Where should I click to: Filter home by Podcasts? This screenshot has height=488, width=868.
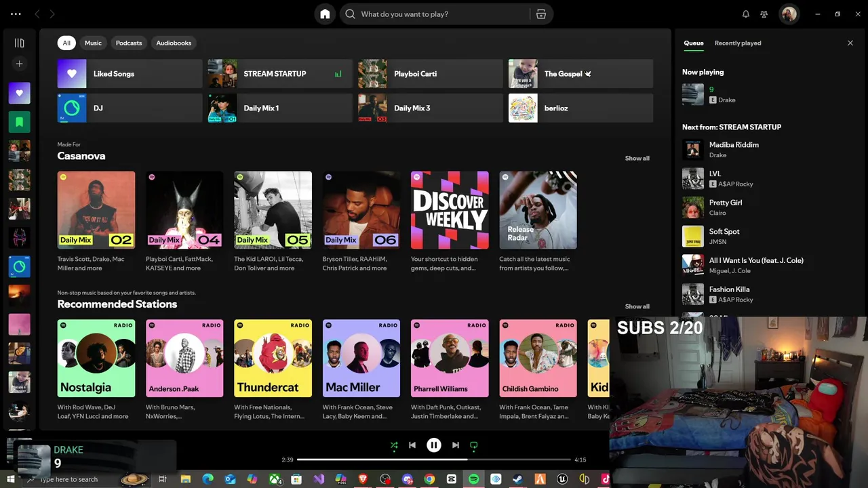129,43
